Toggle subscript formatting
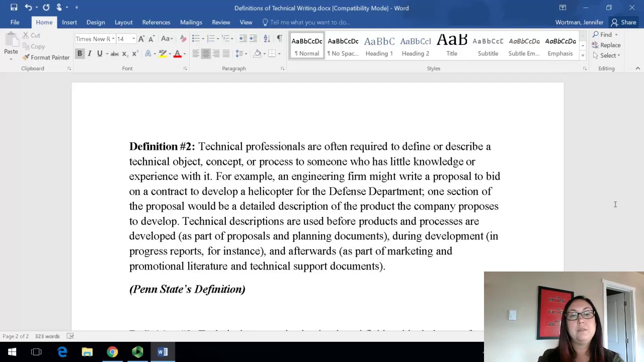The width and height of the screenshot is (644, 362). (125, 54)
